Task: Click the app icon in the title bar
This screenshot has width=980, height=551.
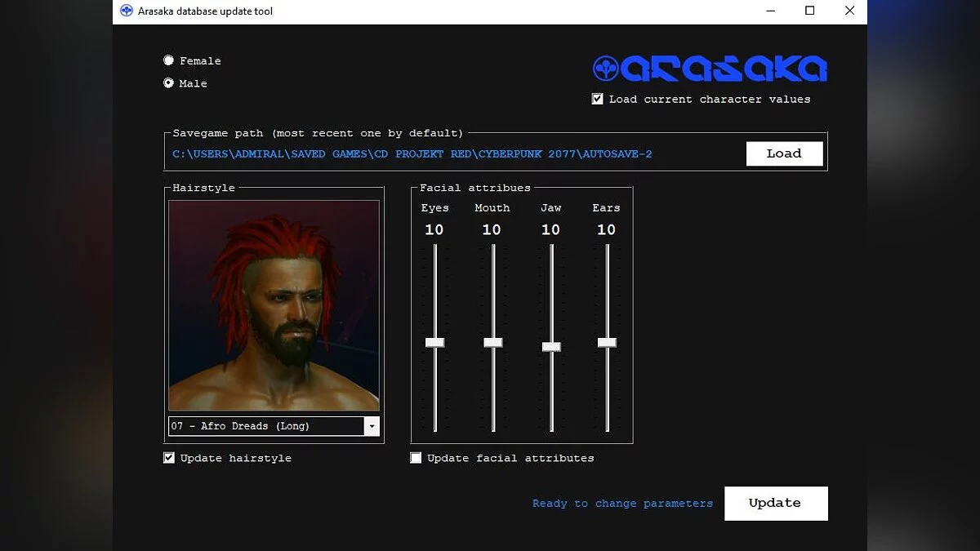Action: (x=127, y=11)
